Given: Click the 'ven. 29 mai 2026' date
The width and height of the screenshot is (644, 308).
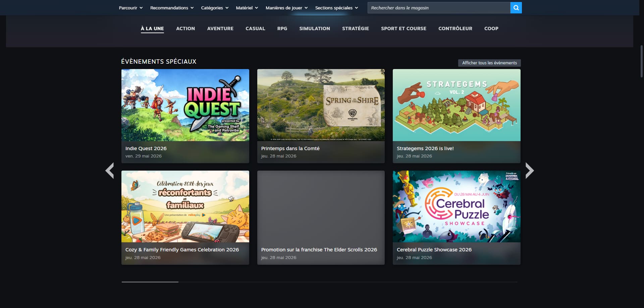Looking at the screenshot, I should [143, 156].
